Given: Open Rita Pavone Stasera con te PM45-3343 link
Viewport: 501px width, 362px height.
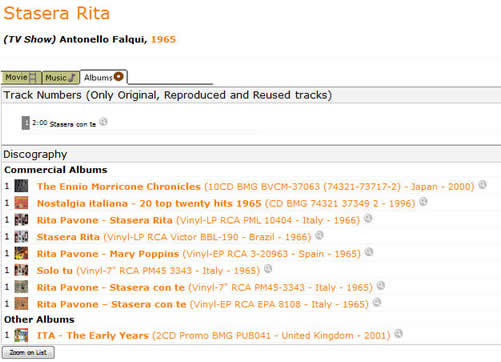Looking at the screenshot, I should coord(204,287).
